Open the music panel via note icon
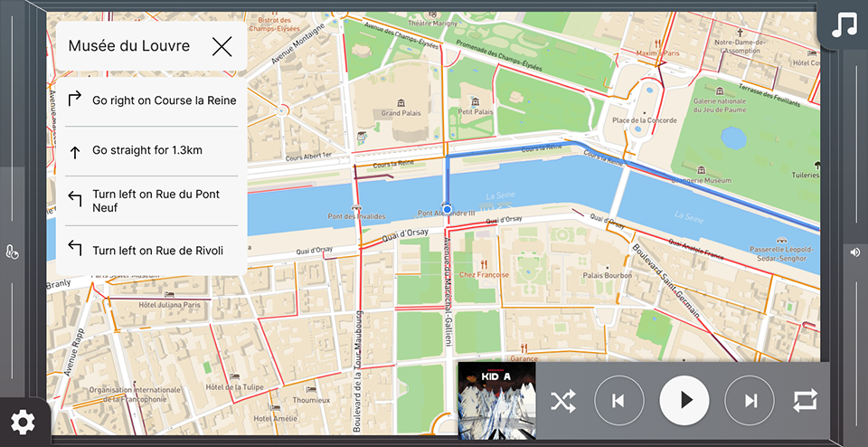868x447 pixels. coord(844,24)
